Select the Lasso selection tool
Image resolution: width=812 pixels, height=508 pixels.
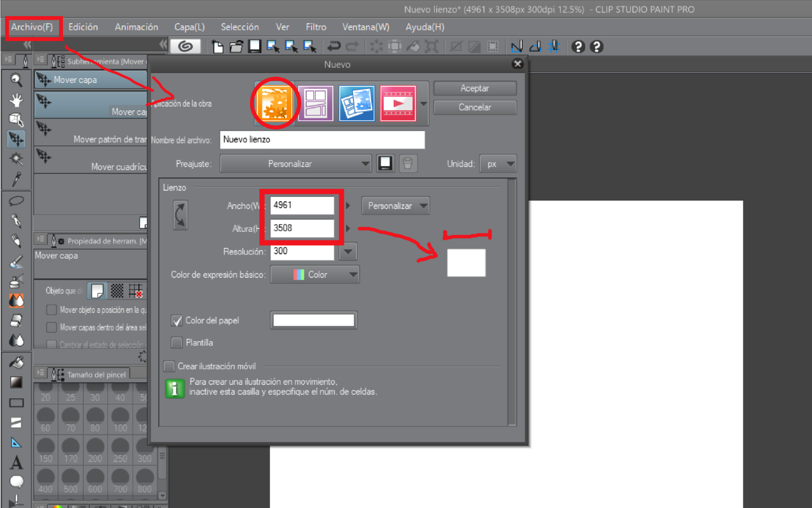coord(16,201)
